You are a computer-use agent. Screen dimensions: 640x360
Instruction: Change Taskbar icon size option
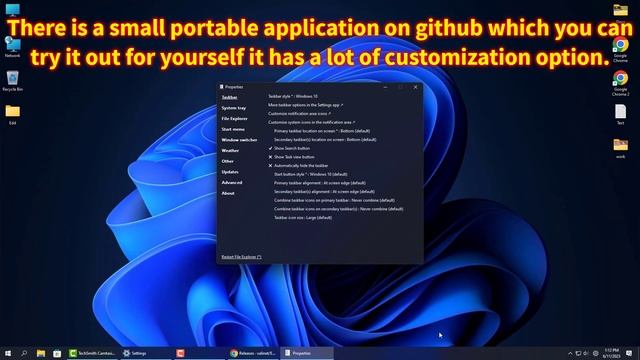(x=303, y=218)
